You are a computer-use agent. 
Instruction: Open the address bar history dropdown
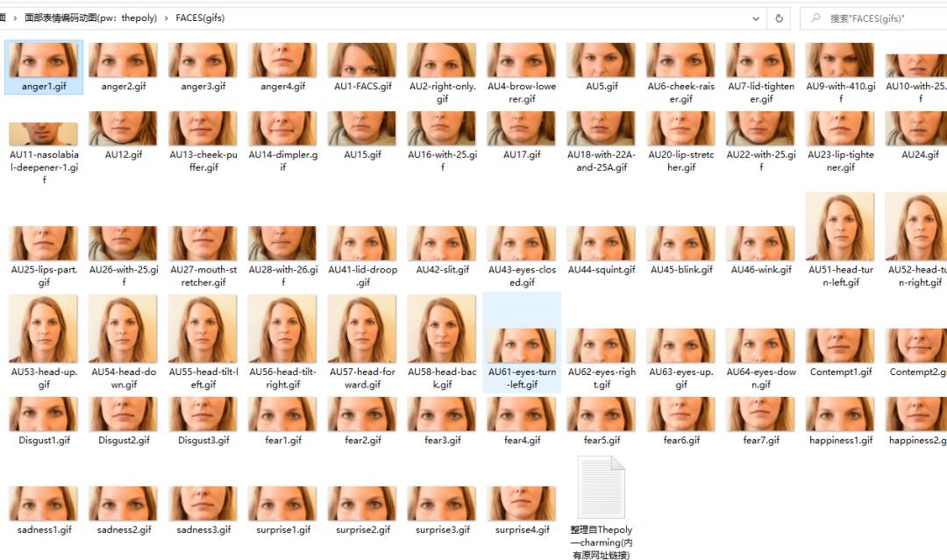point(756,18)
